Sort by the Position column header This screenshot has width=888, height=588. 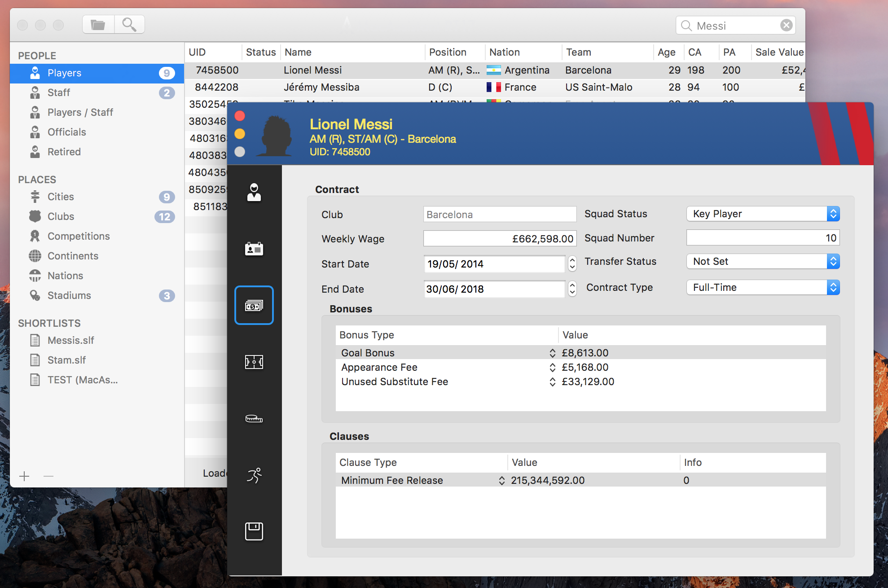pyautogui.click(x=455, y=53)
